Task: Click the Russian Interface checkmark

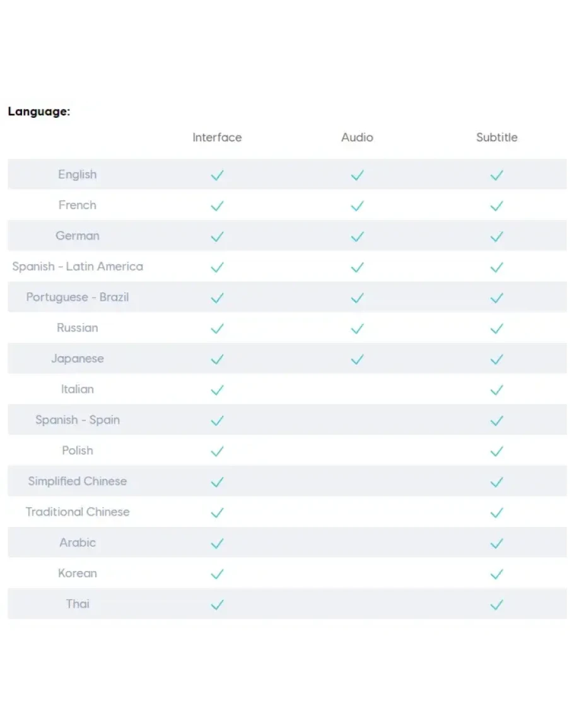Action: click(217, 328)
